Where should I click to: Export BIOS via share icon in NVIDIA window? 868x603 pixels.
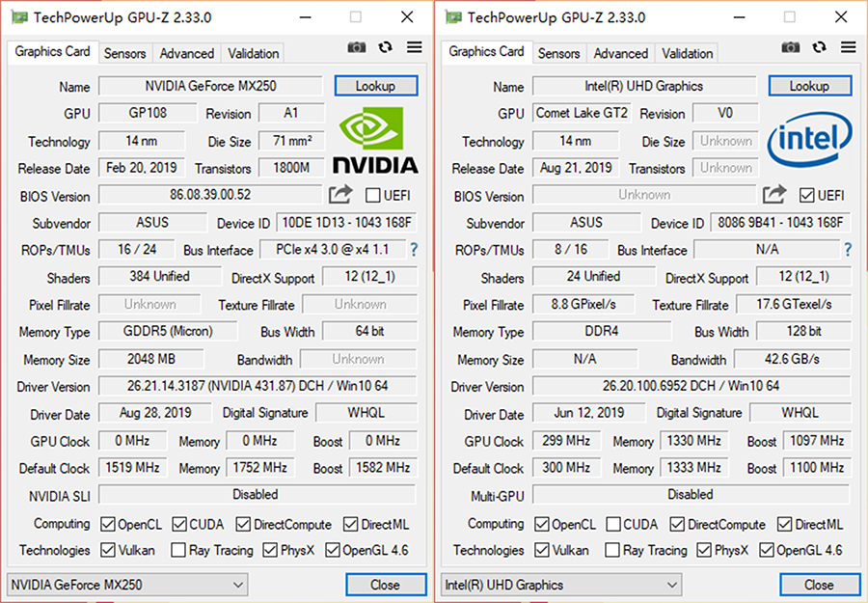340,194
